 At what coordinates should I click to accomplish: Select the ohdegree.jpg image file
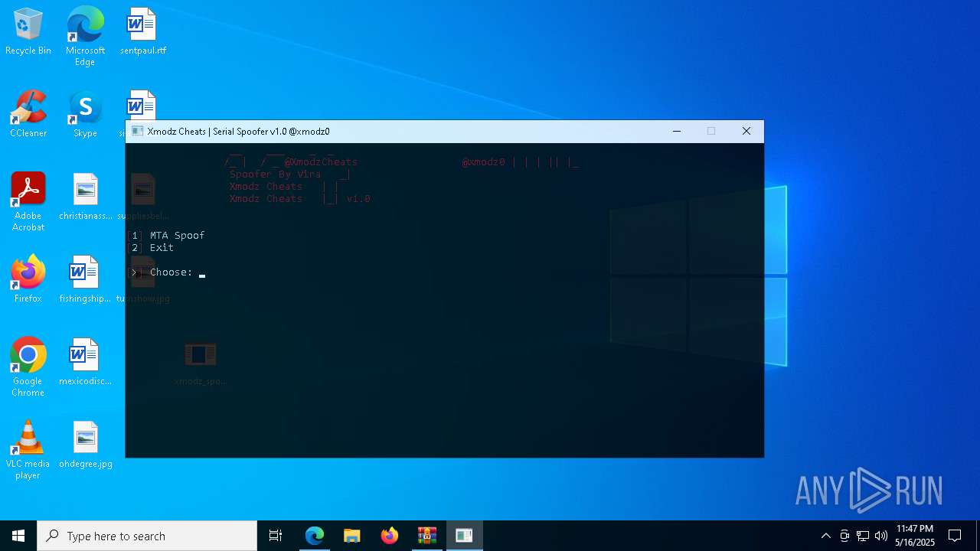tap(85, 445)
